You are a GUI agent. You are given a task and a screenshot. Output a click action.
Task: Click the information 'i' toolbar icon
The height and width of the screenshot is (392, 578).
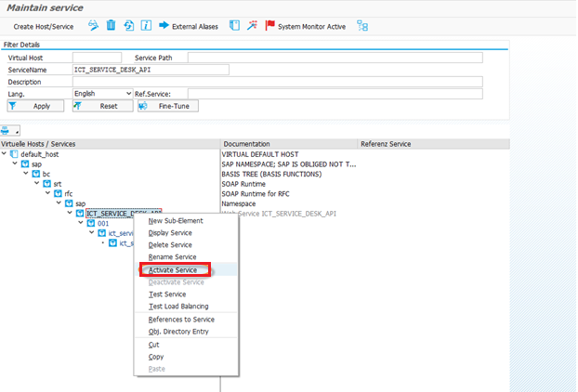[x=146, y=26]
